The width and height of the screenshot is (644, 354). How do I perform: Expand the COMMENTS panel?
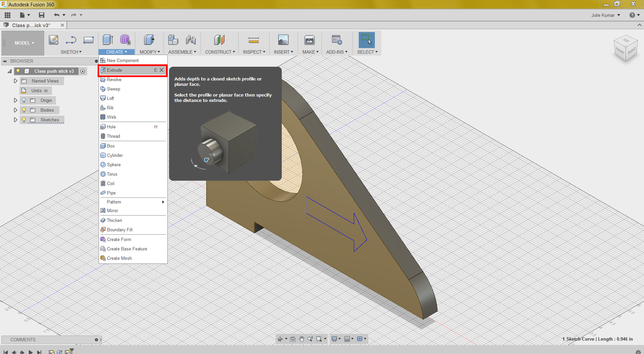point(96,340)
